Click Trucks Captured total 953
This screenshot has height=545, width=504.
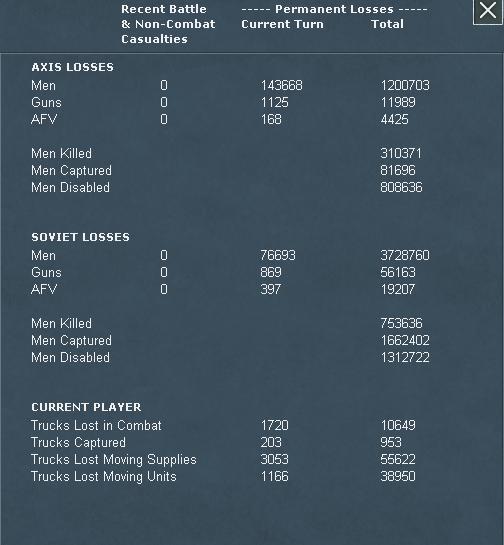[x=391, y=442]
